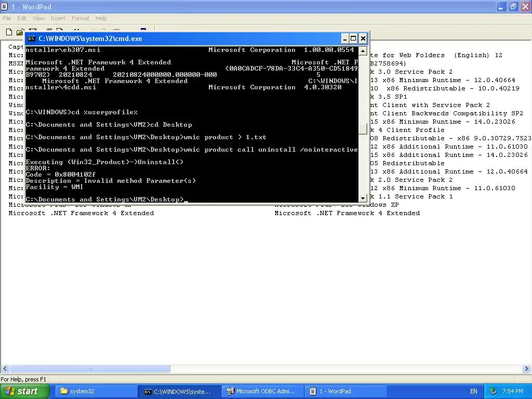Viewport: 532px width, 399px height.
Task: Open the Edit menu in WordPad
Action: coord(22,18)
